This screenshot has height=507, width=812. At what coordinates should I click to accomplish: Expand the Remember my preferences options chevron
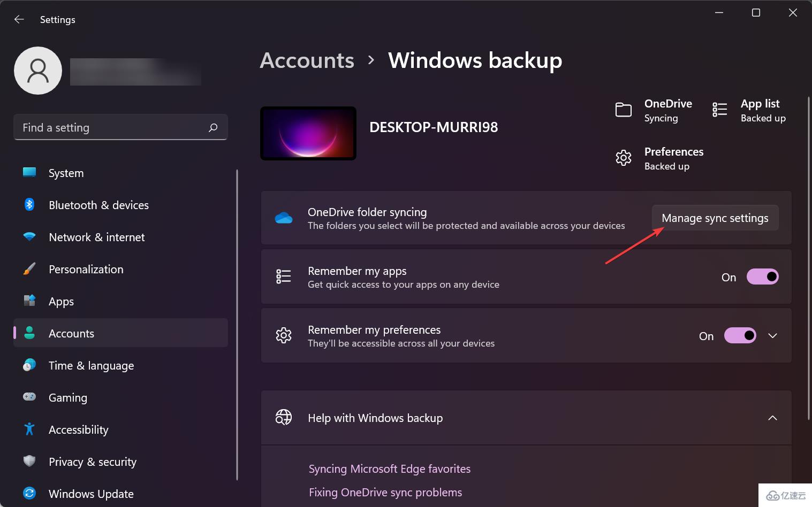coord(772,336)
